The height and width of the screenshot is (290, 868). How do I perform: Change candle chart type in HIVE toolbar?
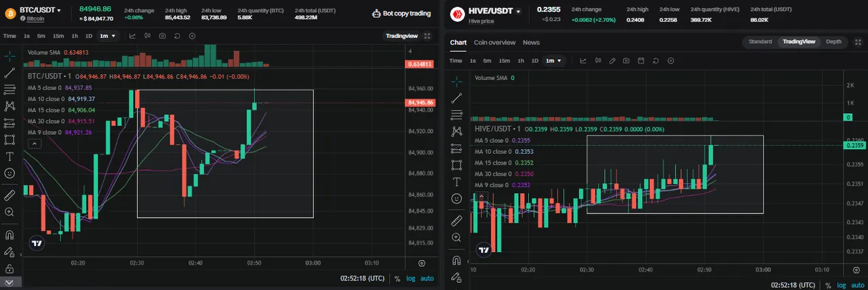tap(597, 60)
